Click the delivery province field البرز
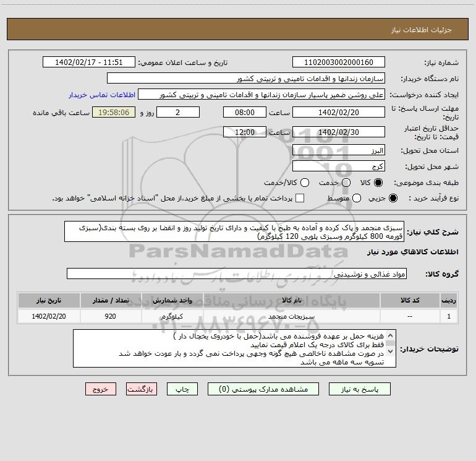The image size is (476, 461). (339, 150)
